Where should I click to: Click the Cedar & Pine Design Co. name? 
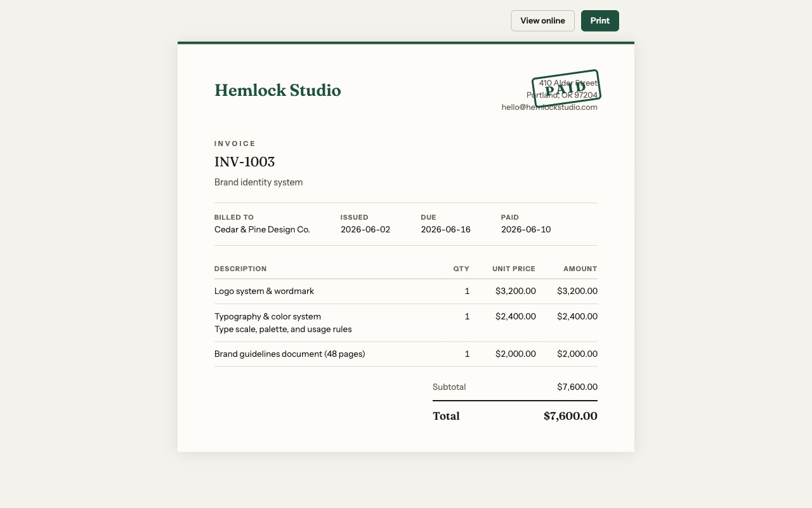click(x=262, y=229)
